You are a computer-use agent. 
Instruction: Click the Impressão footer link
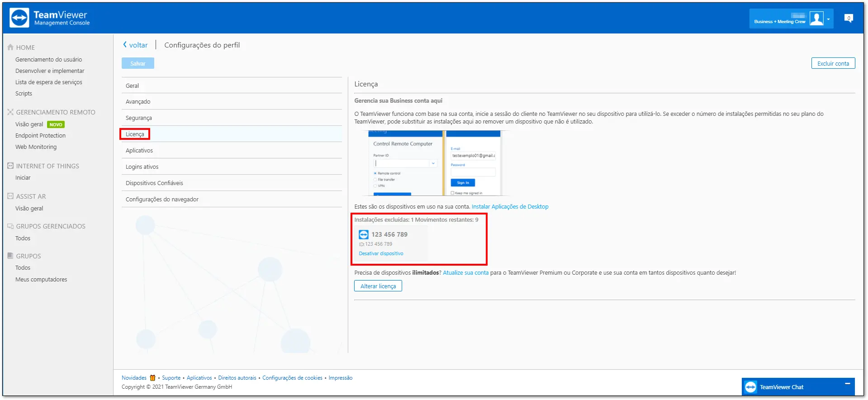click(x=340, y=378)
